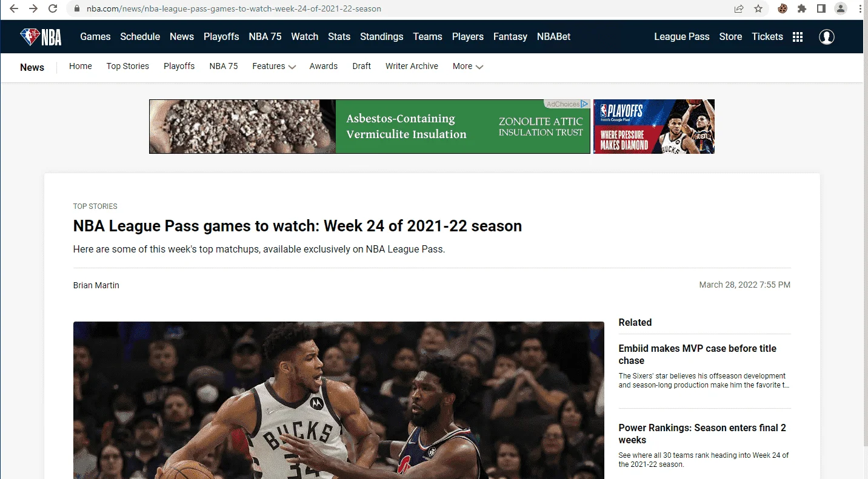868x479 pixels.
Task: Select Home in the News sub-navigation
Action: click(81, 66)
